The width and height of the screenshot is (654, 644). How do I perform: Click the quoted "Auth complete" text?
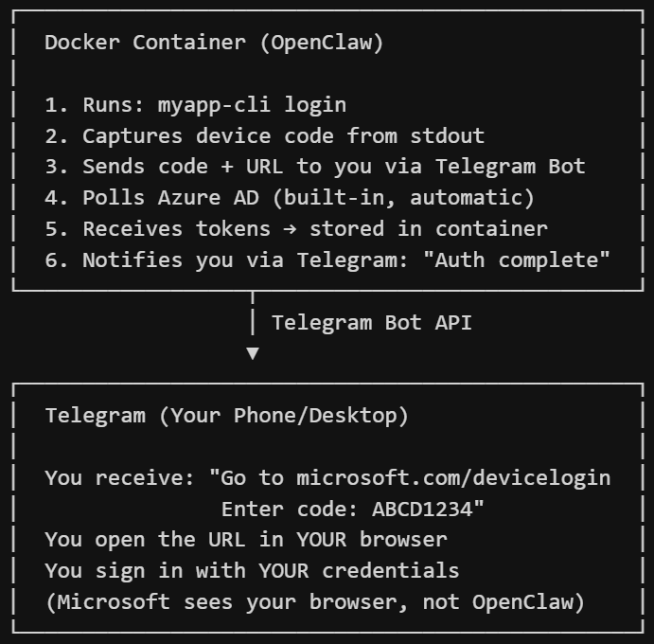(x=523, y=259)
